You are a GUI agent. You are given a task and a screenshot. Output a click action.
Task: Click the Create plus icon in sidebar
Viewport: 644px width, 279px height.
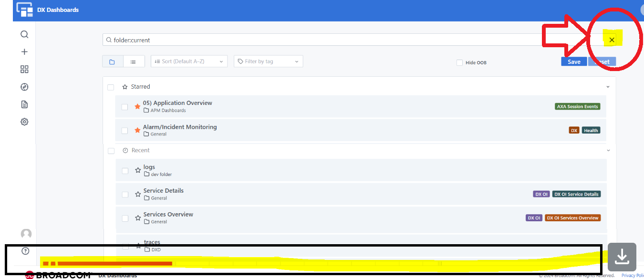click(24, 52)
